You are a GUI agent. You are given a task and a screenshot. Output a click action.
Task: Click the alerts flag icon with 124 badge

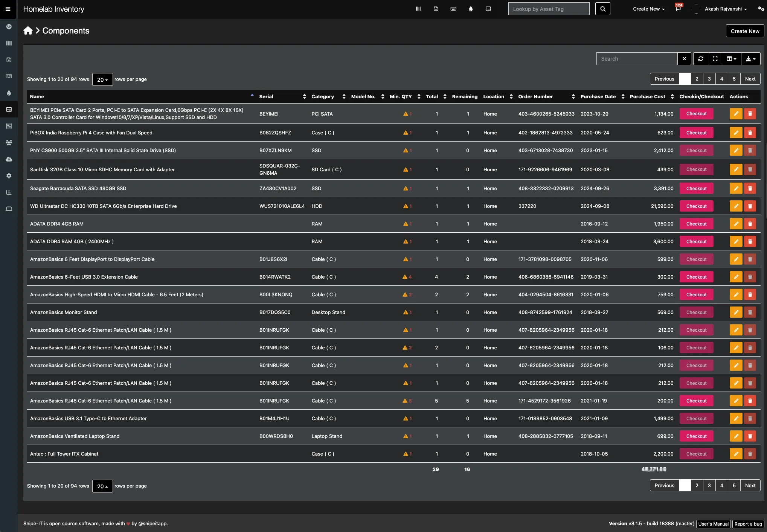click(x=678, y=9)
